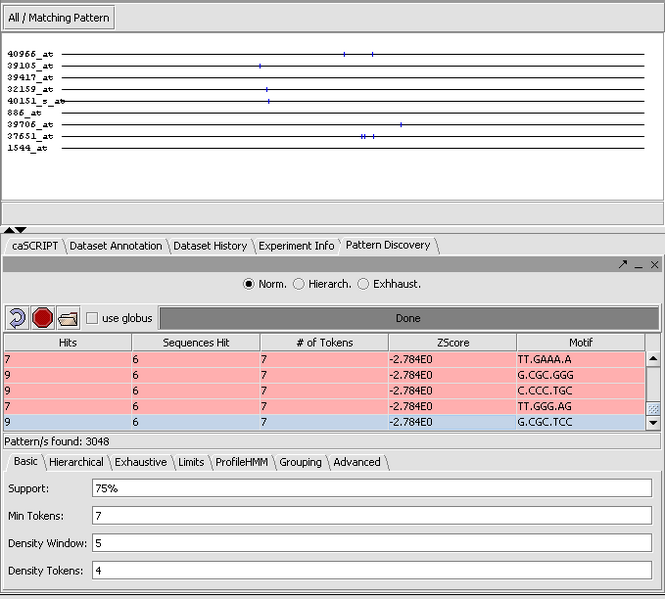Click the Density Window input field
The width and height of the screenshot is (665, 599).
[x=372, y=543]
